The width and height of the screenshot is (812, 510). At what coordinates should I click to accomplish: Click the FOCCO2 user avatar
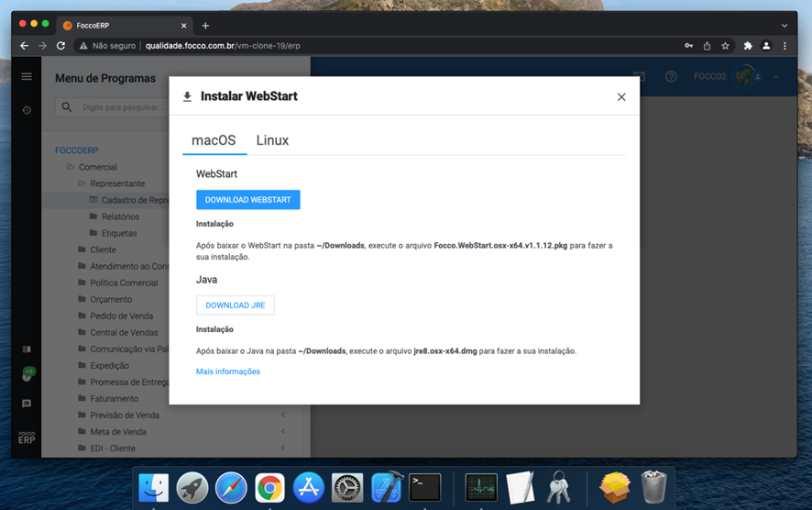point(745,77)
